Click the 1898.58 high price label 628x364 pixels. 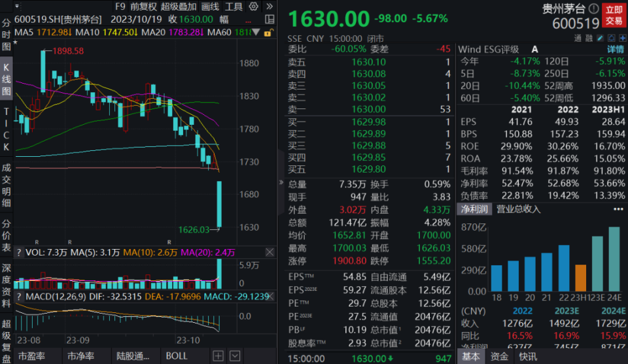click(68, 51)
